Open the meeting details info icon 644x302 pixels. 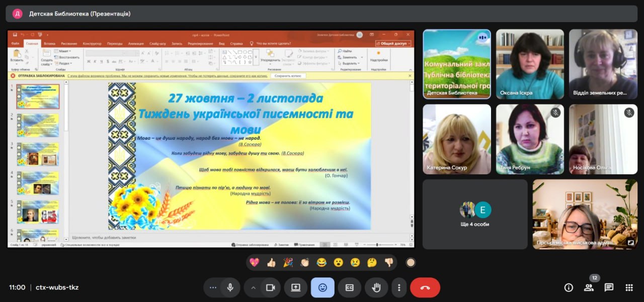point(569,287)
